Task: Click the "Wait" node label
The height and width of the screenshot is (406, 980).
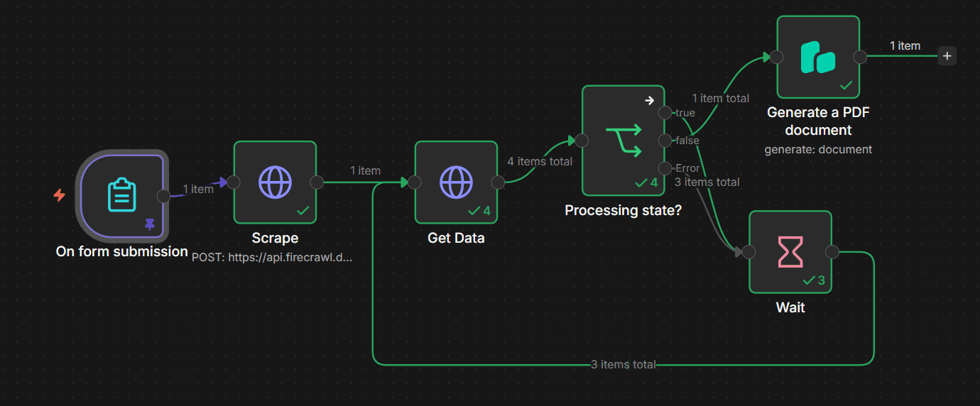Action: pos(790,308)
